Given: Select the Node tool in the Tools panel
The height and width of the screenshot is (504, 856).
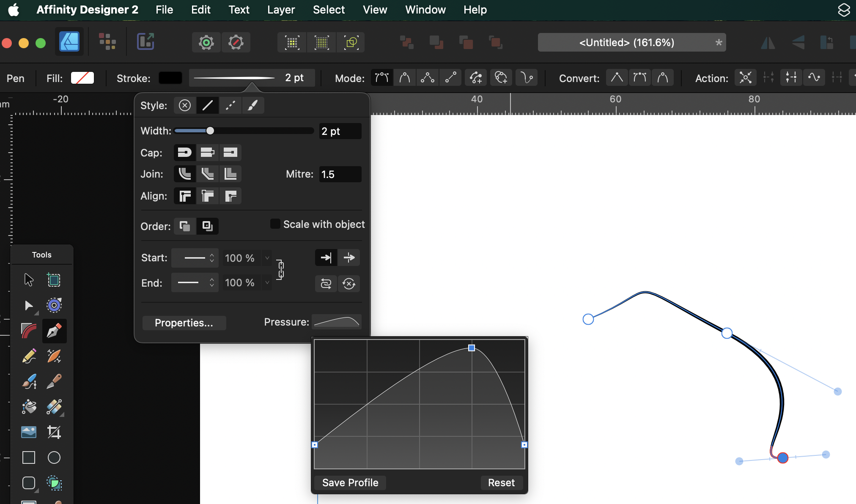Looking at the screenshot, I should (x=28, y=306).
